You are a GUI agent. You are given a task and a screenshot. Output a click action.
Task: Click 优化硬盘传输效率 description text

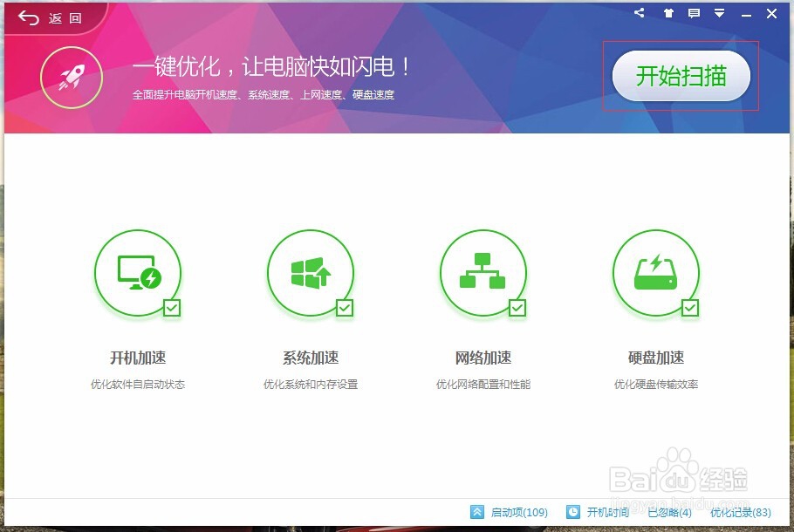[x=656, y=385]
